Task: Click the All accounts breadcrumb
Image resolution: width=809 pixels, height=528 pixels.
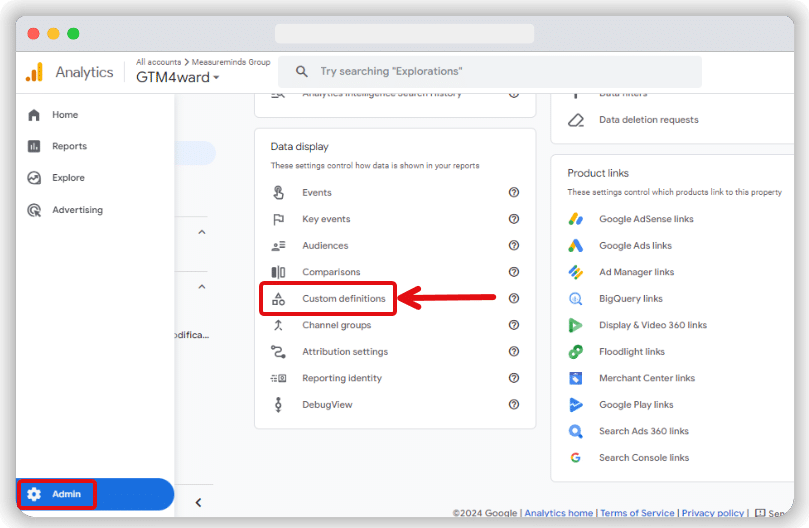Action: click(x=158, y=62)
